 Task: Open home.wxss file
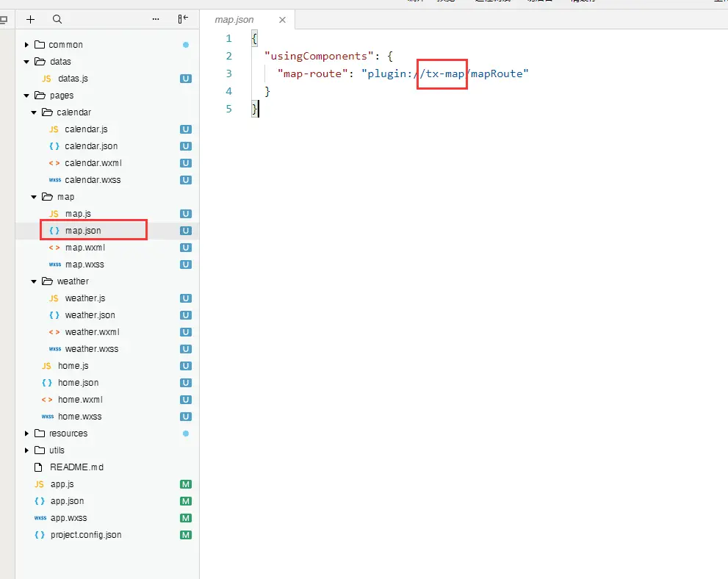(x=80, y=417)
